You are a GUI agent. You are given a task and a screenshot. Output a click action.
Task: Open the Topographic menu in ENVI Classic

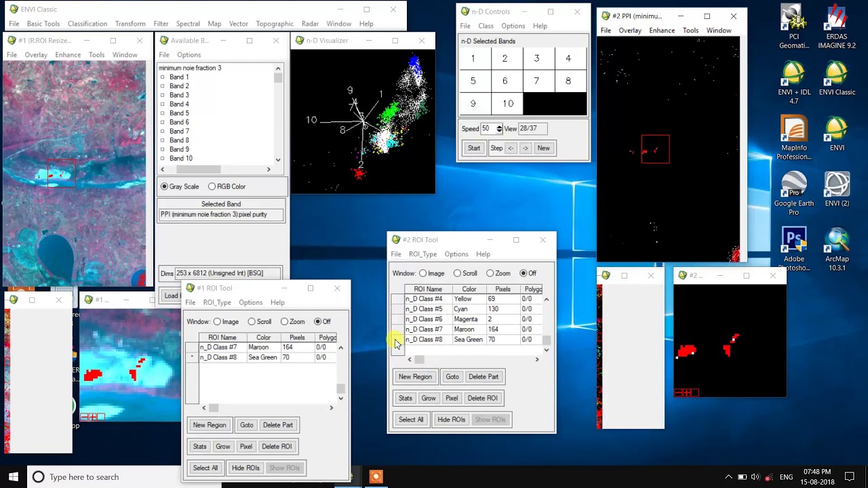click(x=275, y=24)
